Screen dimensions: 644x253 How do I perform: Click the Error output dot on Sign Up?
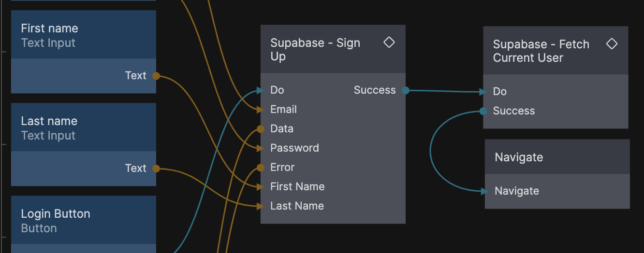(261, 168)
